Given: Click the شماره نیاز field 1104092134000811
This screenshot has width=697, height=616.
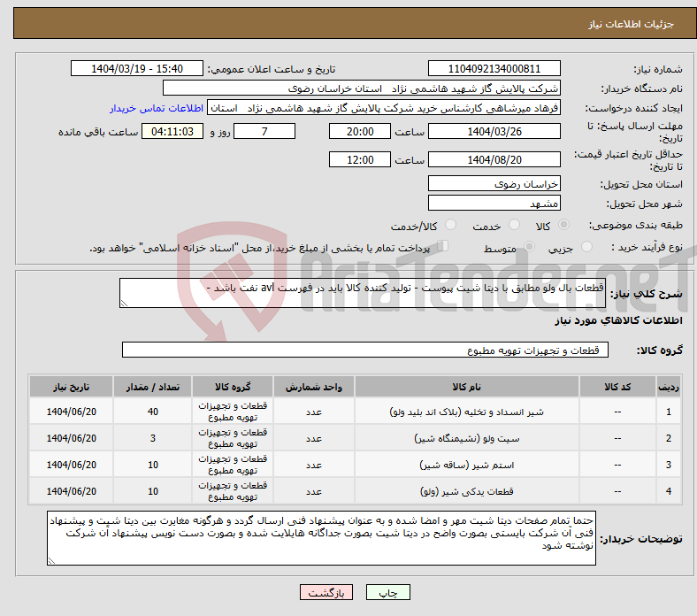Looking at the screenshot, I should (494, 68).
